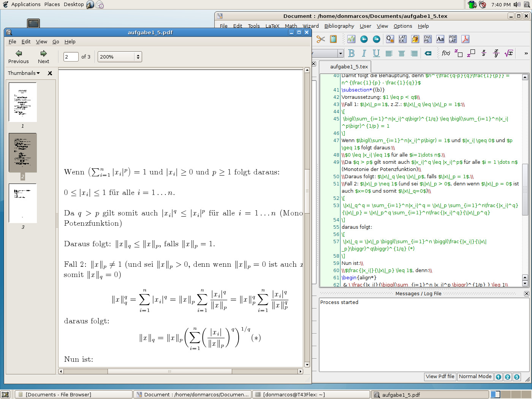Apply bold formatting with the B icon

pyautogui.click(x=351, y=54)
